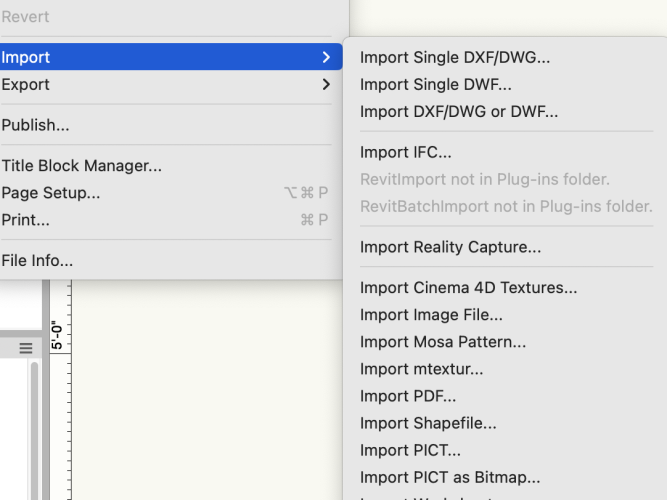Click Import Cinema 4D Textures...

pyautogui.click(x=468, y=288)
